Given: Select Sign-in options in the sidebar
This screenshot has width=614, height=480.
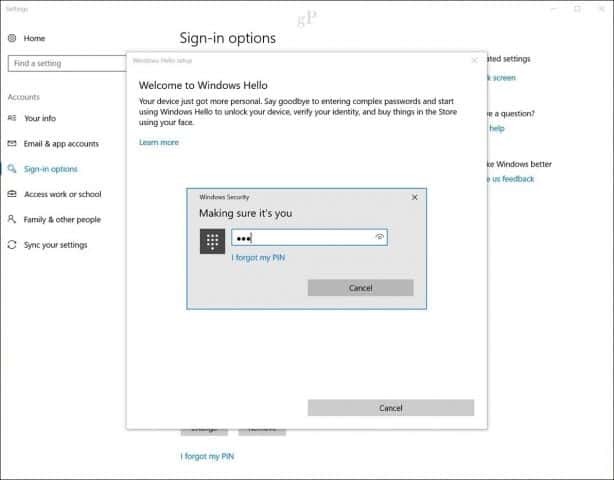Looking at the screenshot, I should point(51,169).
